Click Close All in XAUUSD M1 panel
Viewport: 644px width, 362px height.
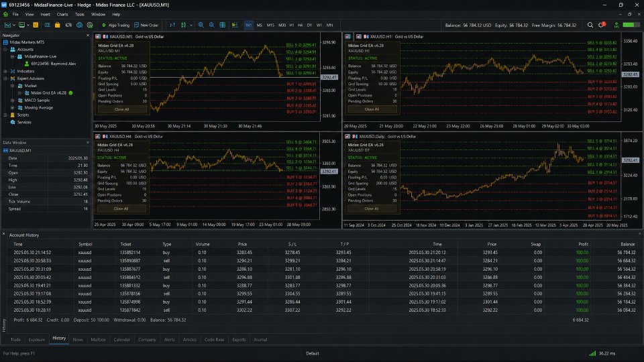tap(121, 109)
